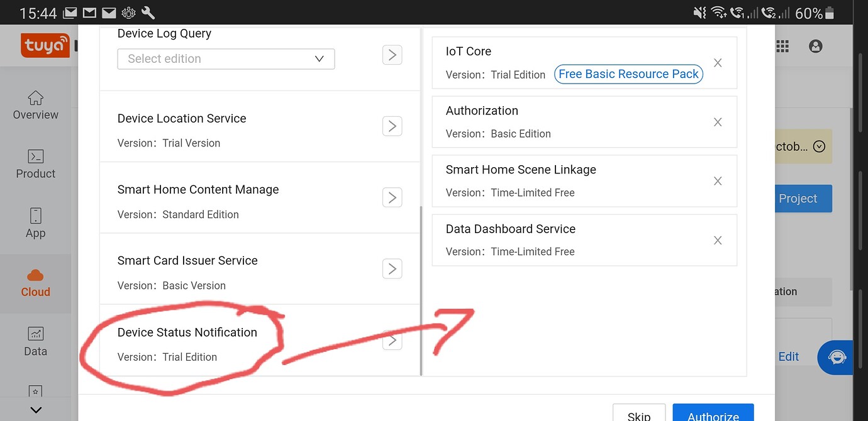The height and width of the screenshot is (421, 868).
Task: Remove IoT Core from selected services
Action: pos(718,63)
